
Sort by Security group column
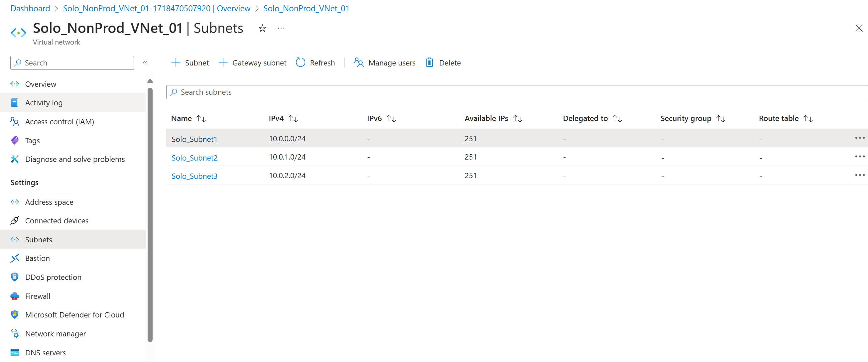(693, 118)
